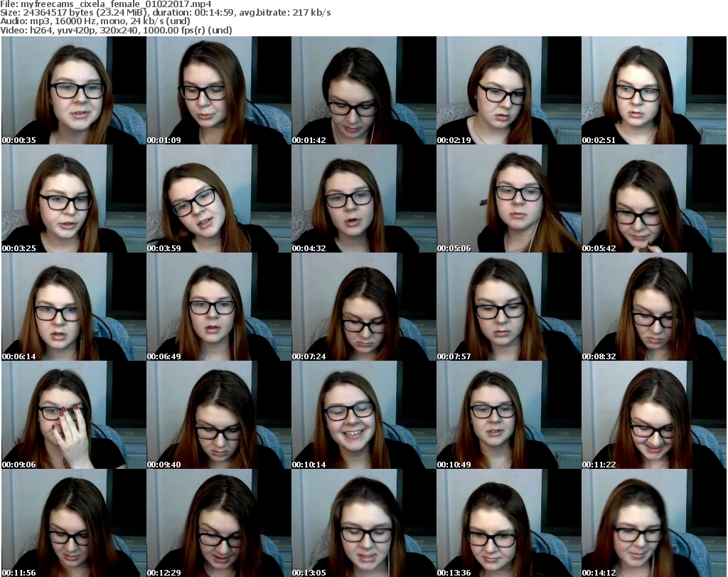Choose the thumbnail marked 00:11:22
This screenshot has height=577, width=728.
(x=654, y=415)
